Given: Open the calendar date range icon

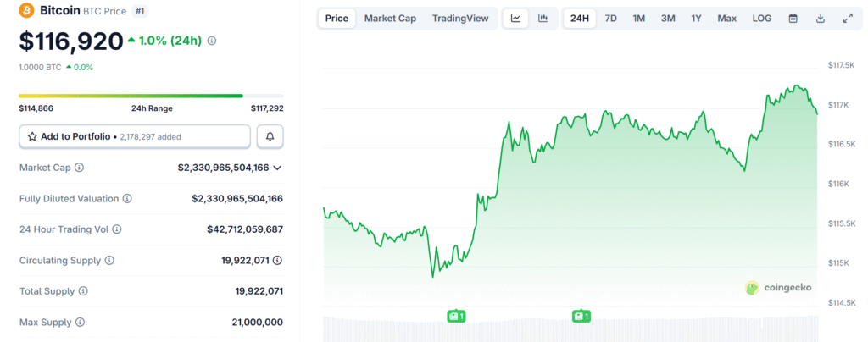Looking at the screenshot, I should tap(793, 18).
